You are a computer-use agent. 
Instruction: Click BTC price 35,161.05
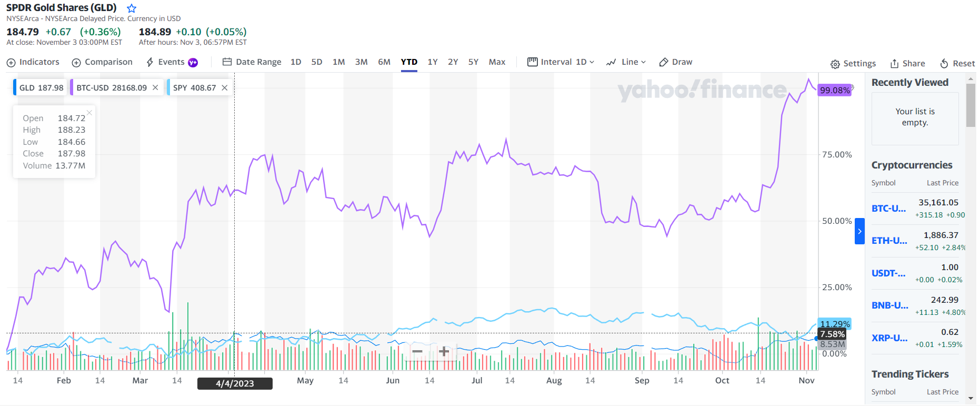click(938, 203)
